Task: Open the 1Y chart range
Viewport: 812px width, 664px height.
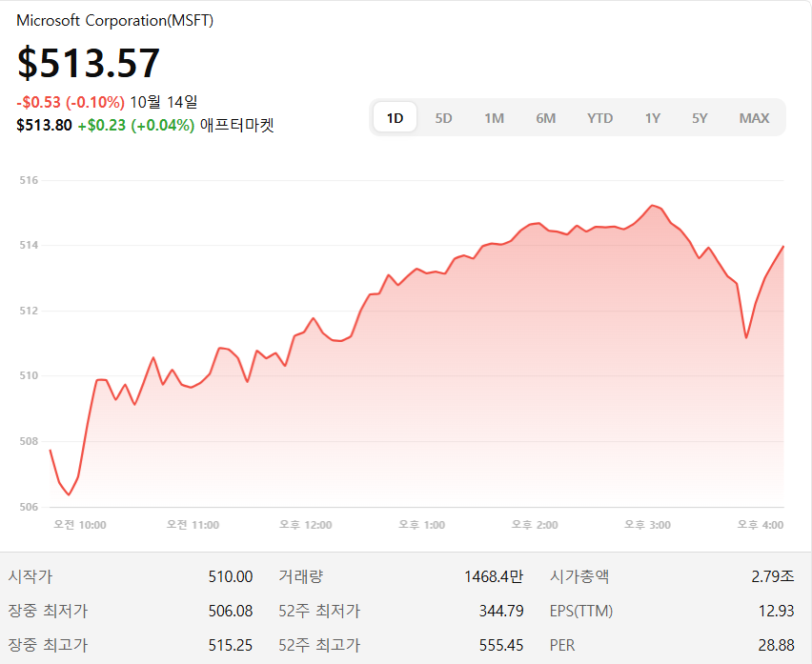Action: 652,118
